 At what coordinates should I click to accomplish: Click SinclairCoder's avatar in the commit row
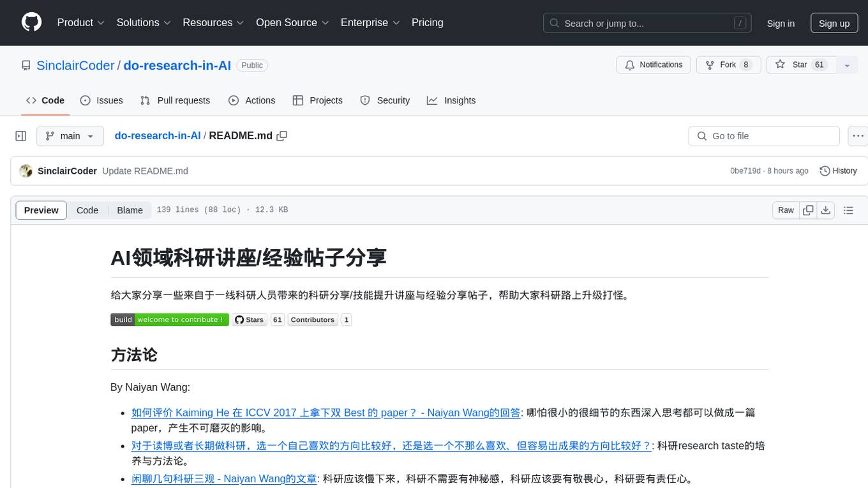(x=26, y=171)
